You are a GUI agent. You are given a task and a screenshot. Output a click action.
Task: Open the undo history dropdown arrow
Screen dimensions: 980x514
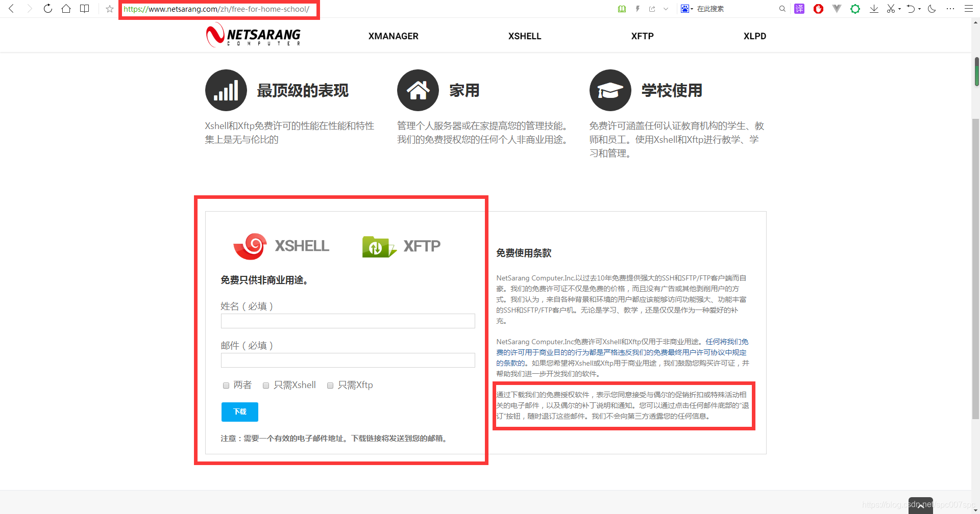[918, 9]
